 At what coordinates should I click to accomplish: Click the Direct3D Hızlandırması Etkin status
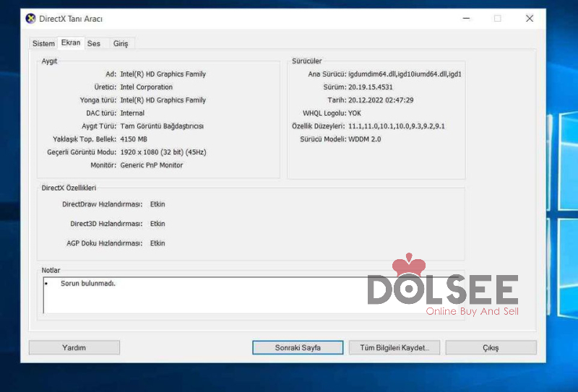(158, 224)
